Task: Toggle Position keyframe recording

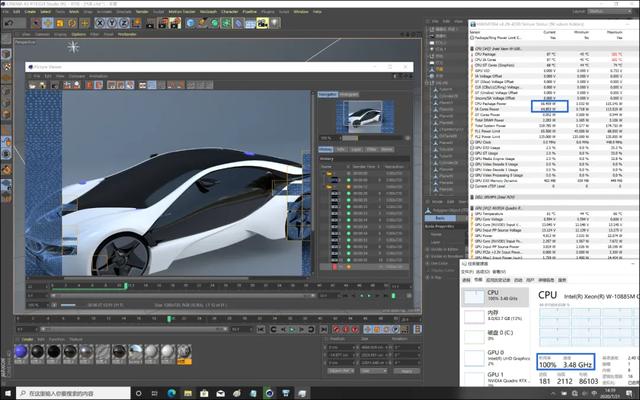Action: pyautogui.click(x=367, y=329)
